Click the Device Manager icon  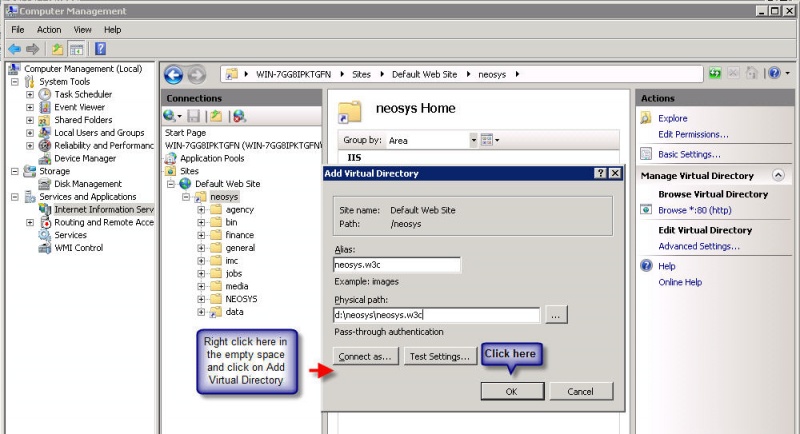pyautogui.click(x=45, y=158)
